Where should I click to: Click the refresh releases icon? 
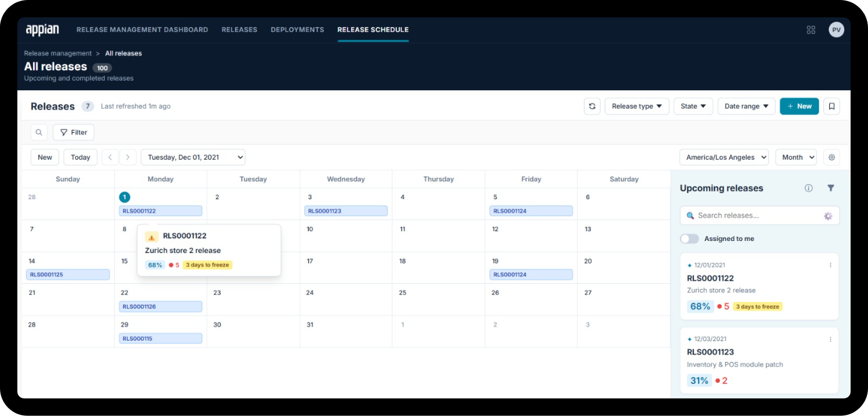point(592,106)
